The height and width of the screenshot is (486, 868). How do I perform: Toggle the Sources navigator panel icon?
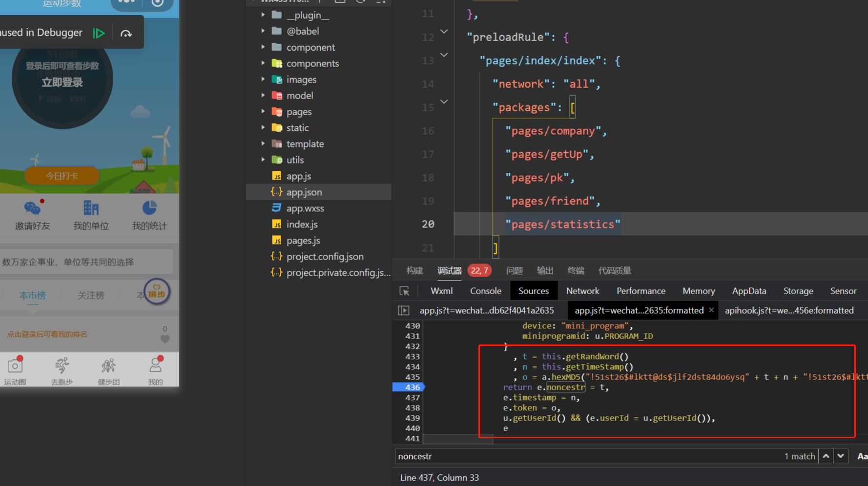404,310
